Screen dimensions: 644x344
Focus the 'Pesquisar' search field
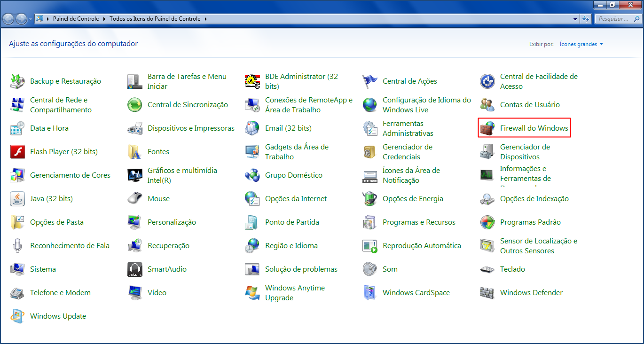[618, 19]
